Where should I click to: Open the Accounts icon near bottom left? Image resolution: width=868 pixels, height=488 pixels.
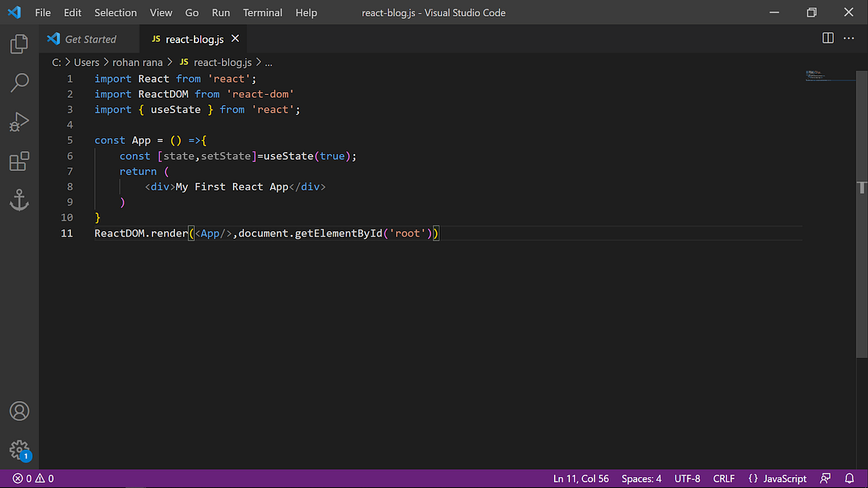coord(19,411)
